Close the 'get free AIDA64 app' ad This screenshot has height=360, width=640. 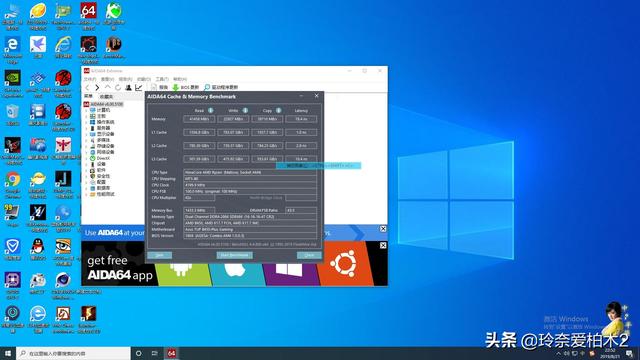point(383,245)
